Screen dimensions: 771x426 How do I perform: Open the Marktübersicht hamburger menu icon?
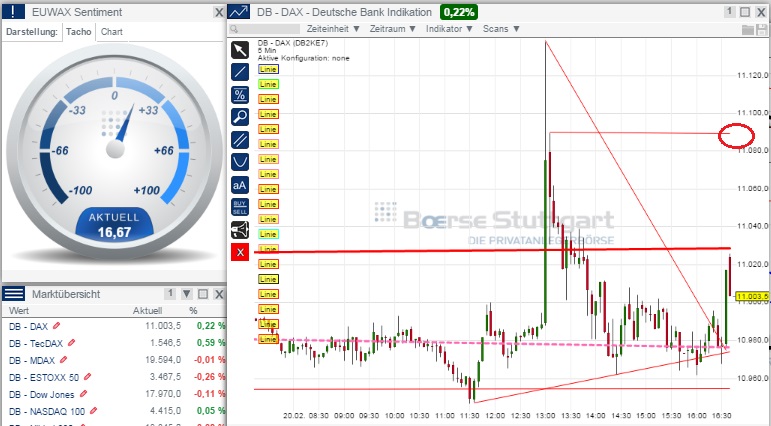(x=13, y=294)
